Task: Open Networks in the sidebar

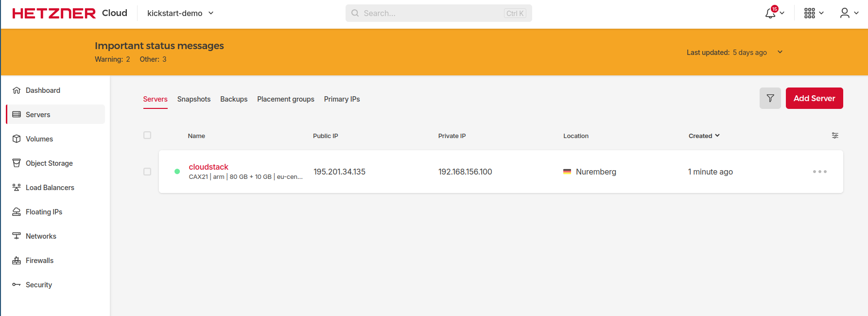Action: [x=56, y=236]
